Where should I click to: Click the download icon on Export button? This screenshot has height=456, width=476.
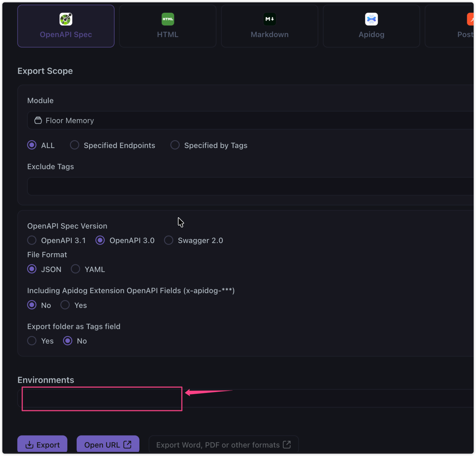pos(29,445)
